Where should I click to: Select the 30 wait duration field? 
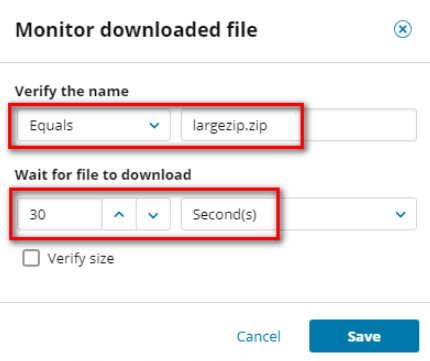pos(60,214)
